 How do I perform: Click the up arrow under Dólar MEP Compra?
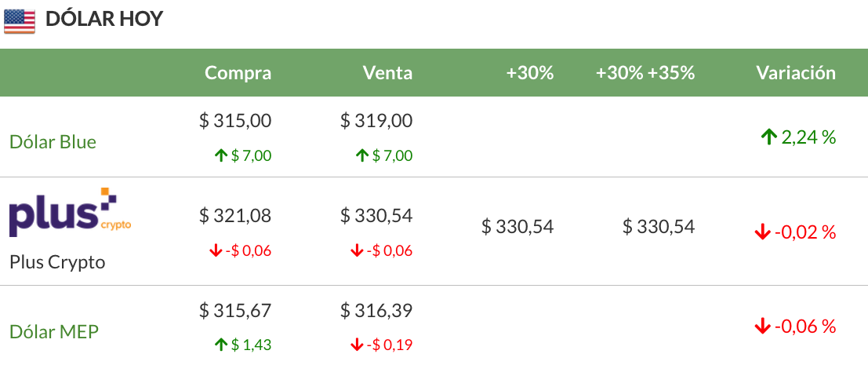tap(220, 345)
